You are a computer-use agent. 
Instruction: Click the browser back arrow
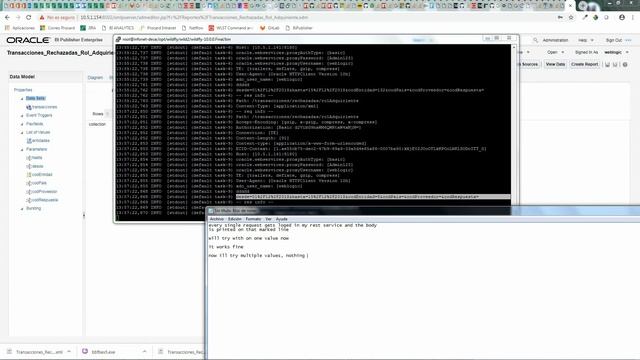[x=7, y=18]
